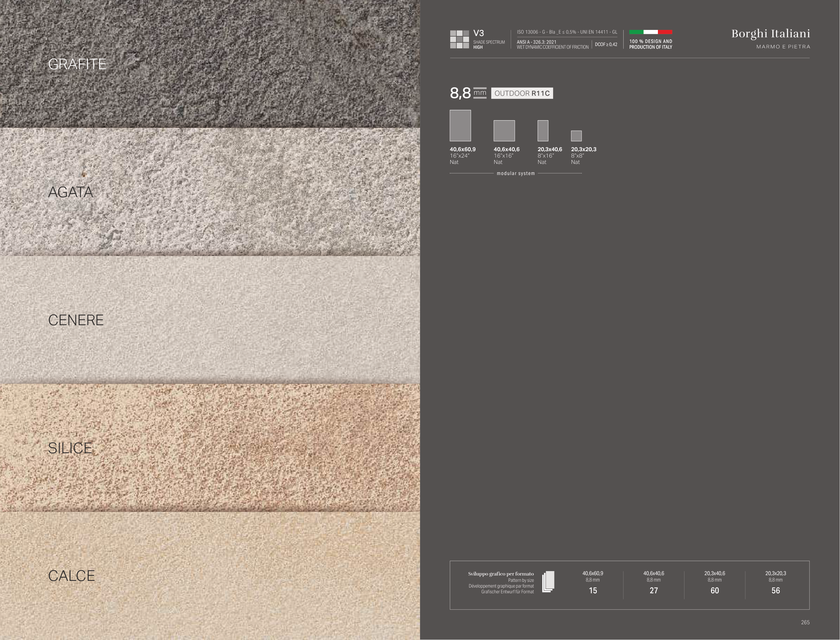Click the OUTDOOR R11C badge
This screenshot has width=840, height=640.
click(522, 93)
